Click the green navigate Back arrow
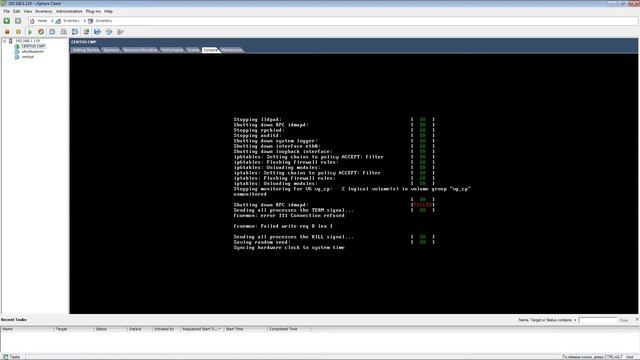Viewport: 640px width, 360px height. point(7,21)
